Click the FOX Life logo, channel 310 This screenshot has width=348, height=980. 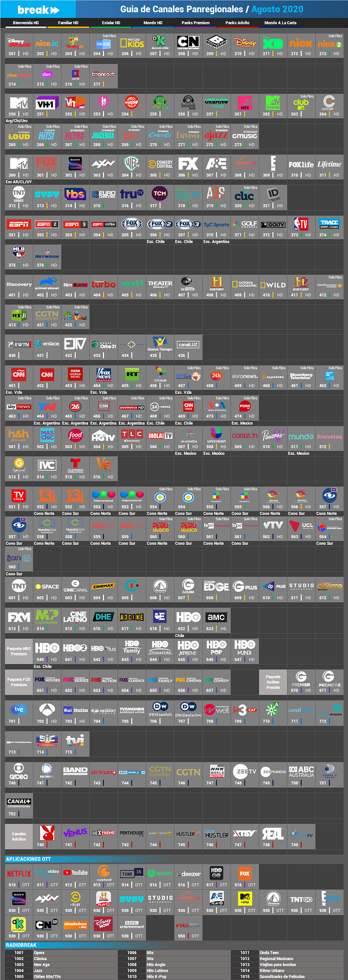[x=301, y=164]
